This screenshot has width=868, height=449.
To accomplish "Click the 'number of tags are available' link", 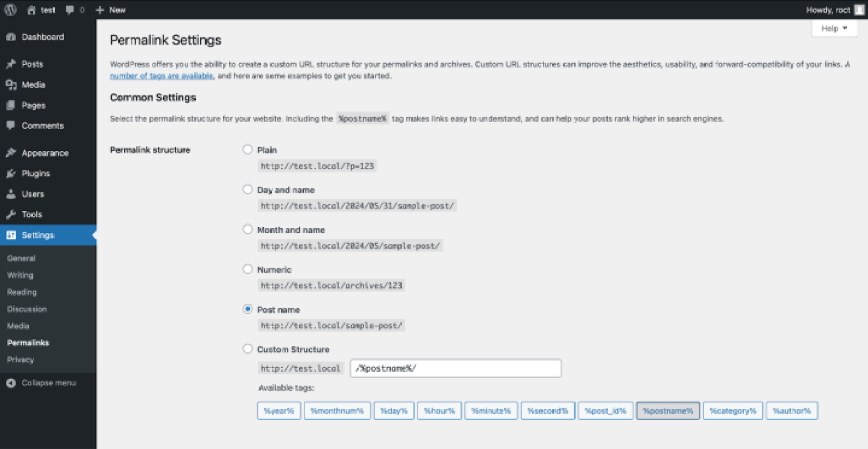I will (x=161, y=76).
